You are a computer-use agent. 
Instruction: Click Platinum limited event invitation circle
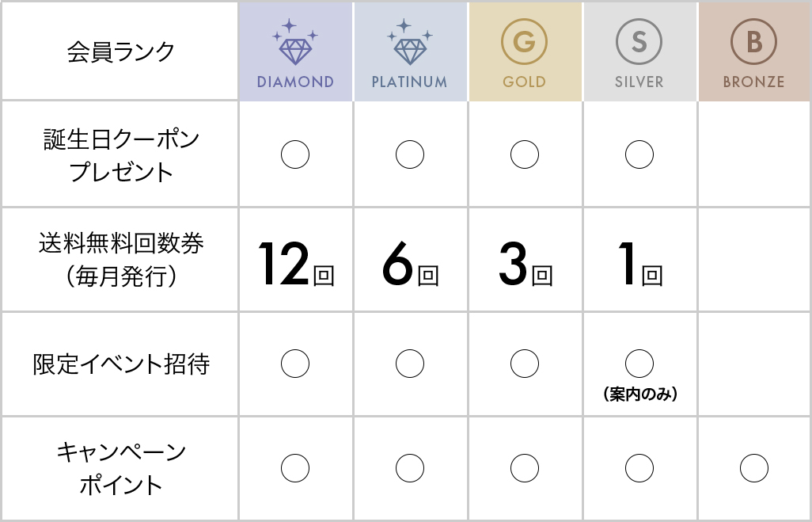pyautogui.click(x=409, y=364)
